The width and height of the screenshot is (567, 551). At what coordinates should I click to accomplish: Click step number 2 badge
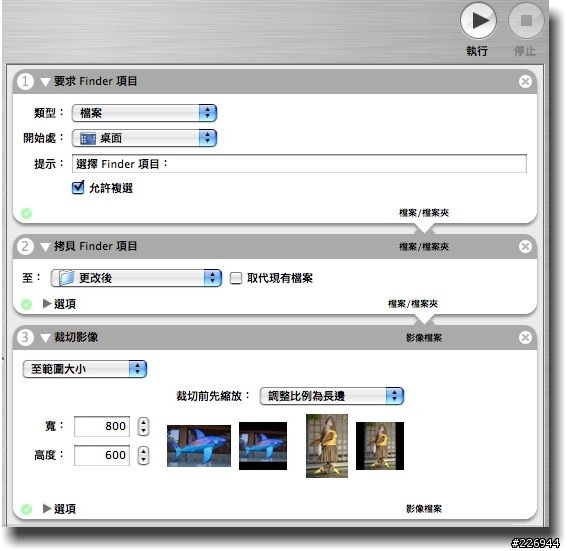click(x=25, y=246)
